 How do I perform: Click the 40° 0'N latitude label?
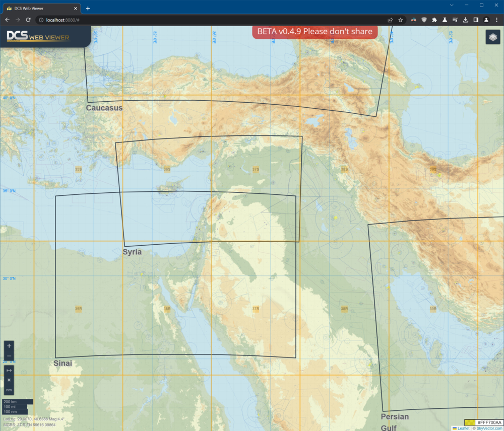click(x=9, y=98)
